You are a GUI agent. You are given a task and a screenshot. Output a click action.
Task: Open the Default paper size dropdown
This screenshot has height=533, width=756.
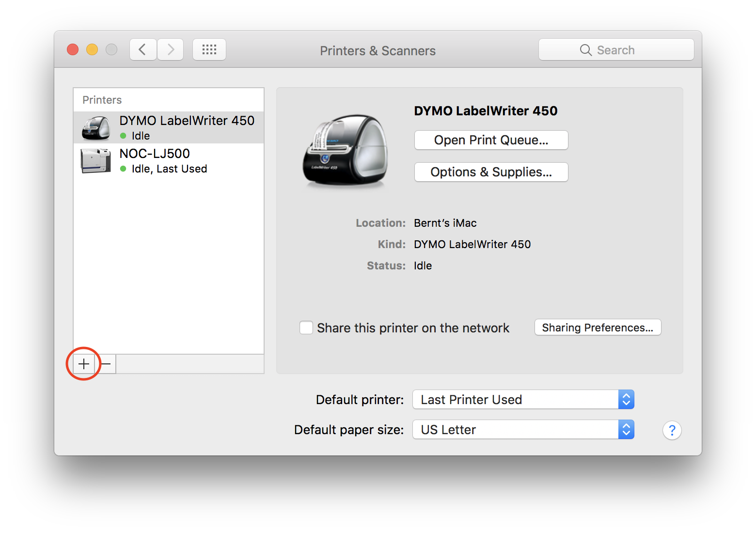[x=523, y=430]
